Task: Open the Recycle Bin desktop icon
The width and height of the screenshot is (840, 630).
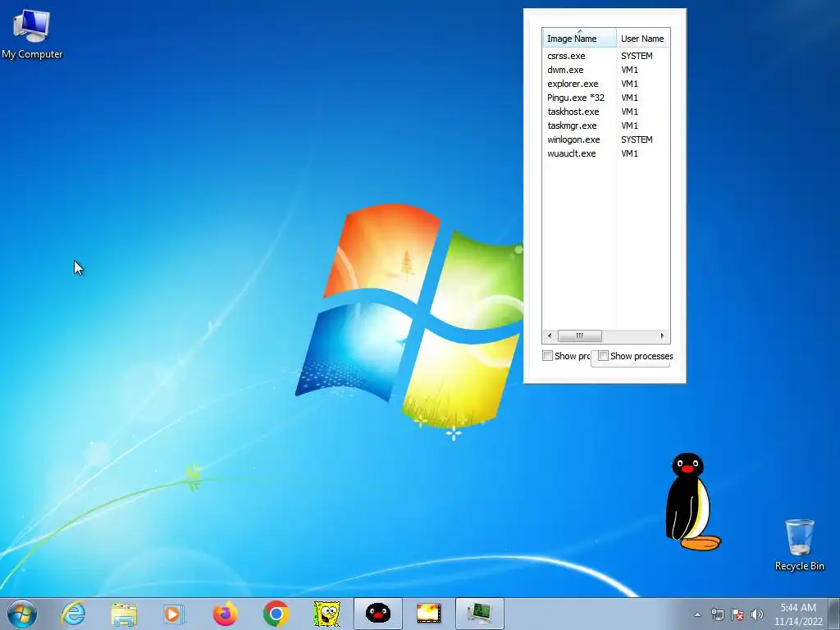Action: pyautogui.click(x=799, y=545)
